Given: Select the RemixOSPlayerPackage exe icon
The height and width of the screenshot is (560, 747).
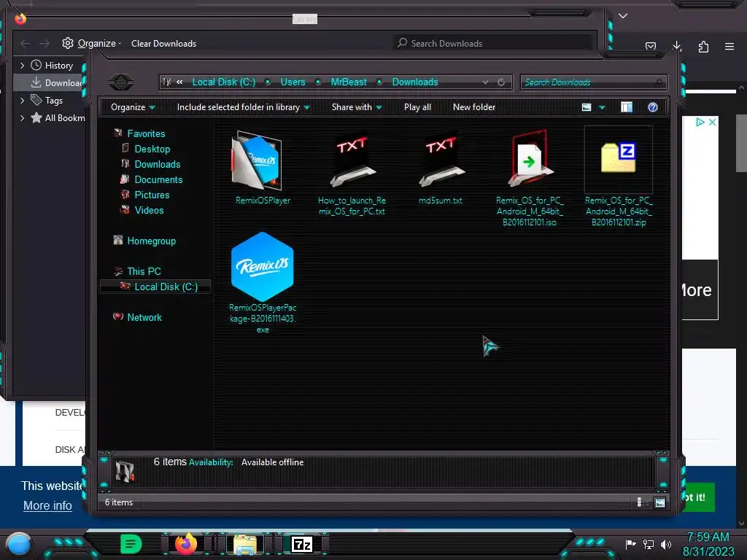Looking at the screenshot, I should (263, 266).
